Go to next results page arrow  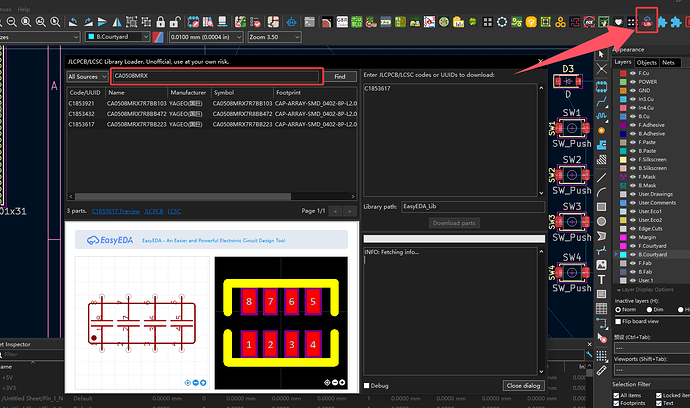(x=350, y=211)
